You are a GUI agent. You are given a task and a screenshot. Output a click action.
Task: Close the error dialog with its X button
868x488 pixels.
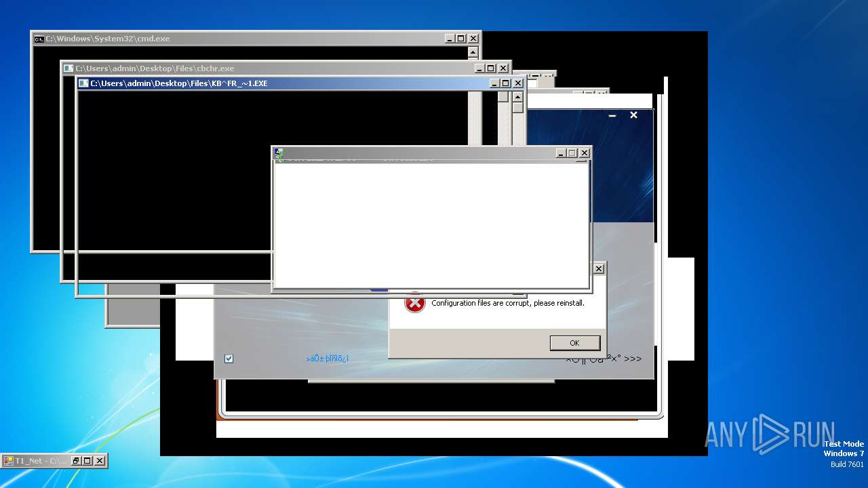(599, 269)
